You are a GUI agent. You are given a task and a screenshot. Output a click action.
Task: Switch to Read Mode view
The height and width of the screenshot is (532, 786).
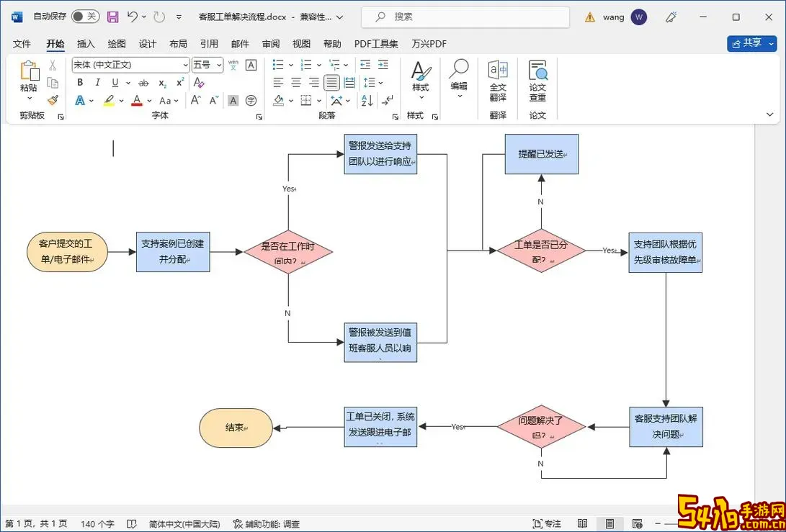click(x=582, y=524)
